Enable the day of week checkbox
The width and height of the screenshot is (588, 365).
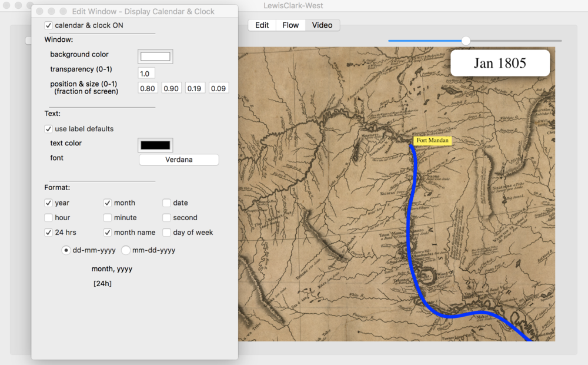[x=166, y=233]
